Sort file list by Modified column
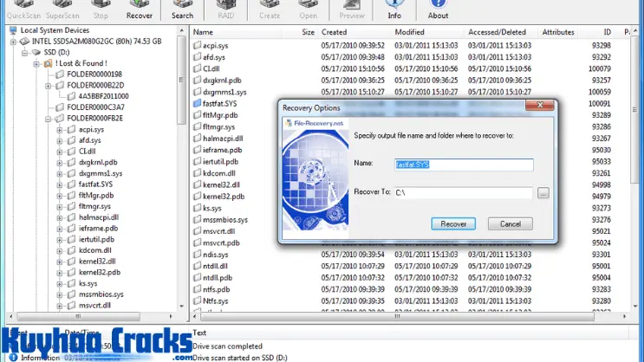The width and height of the screenshot is (644, 362). 410,32
